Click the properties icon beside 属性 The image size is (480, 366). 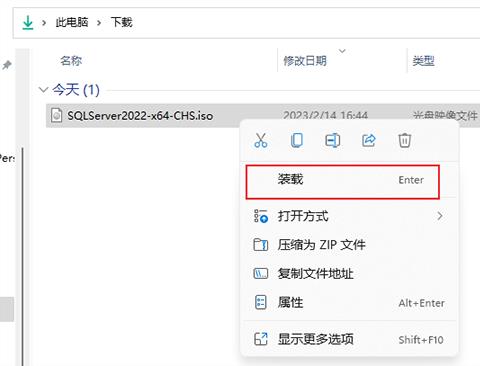click(x=261, y=303)
